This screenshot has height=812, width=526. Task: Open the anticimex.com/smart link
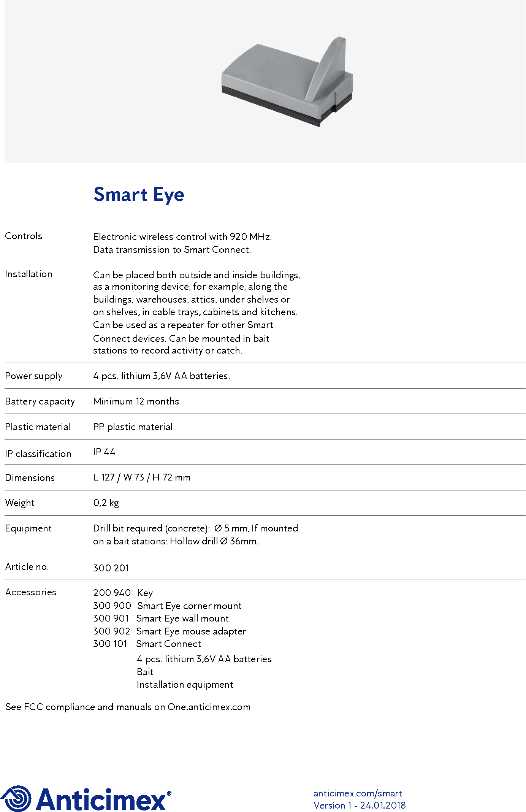pos(358,793)
